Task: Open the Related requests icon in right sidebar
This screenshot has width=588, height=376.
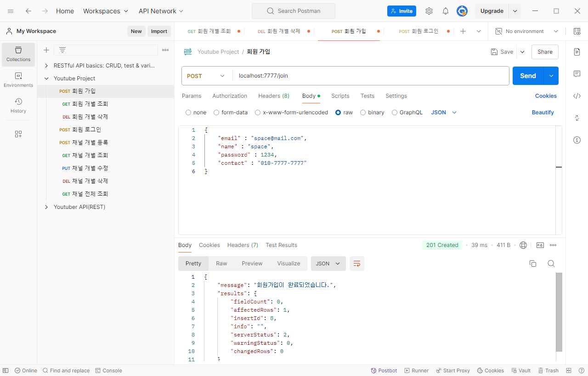Action: click(577, 118)
